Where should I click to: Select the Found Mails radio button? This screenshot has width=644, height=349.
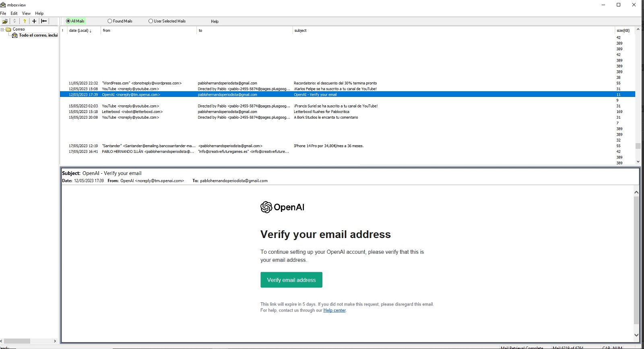pos(109,21)
